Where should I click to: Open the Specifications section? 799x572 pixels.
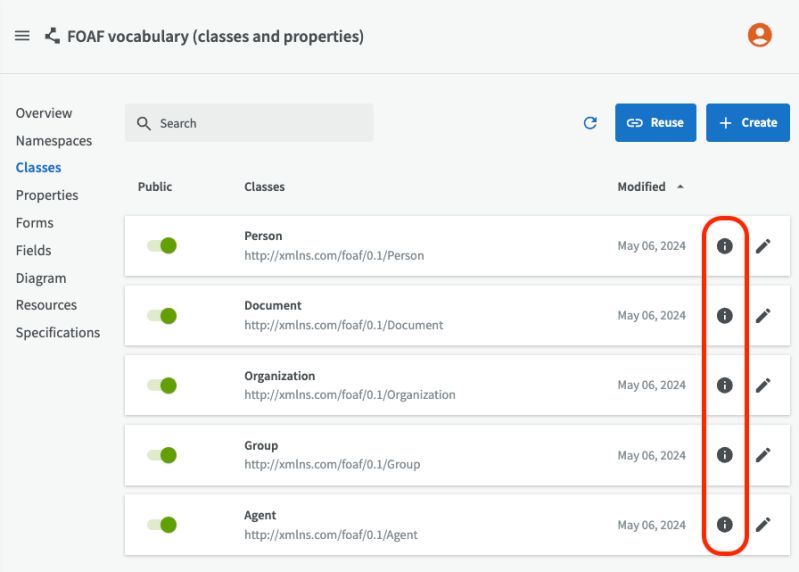(x=58, y=333)
